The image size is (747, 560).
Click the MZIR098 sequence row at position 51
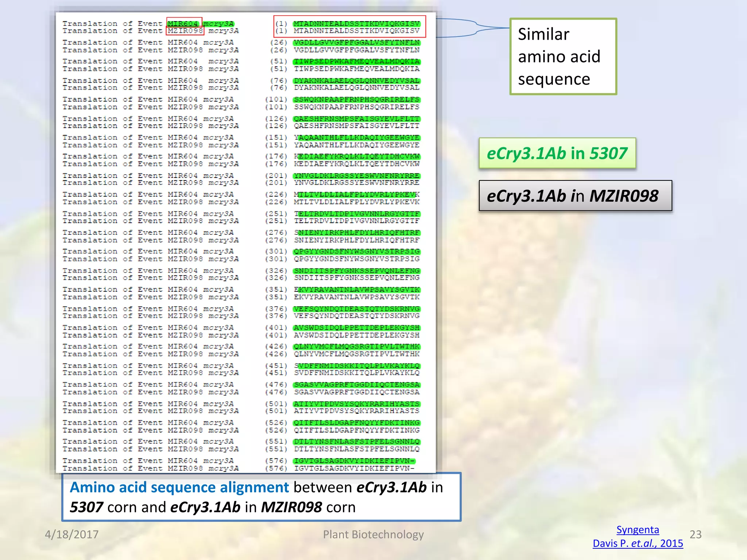click(356, 69)
